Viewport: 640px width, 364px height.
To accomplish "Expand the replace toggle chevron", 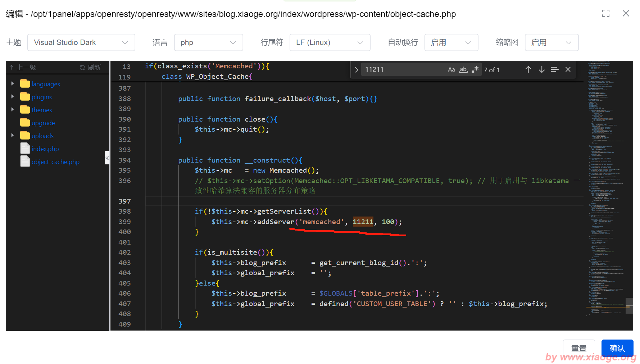I will pyautogui.click(x=357, y=70).
